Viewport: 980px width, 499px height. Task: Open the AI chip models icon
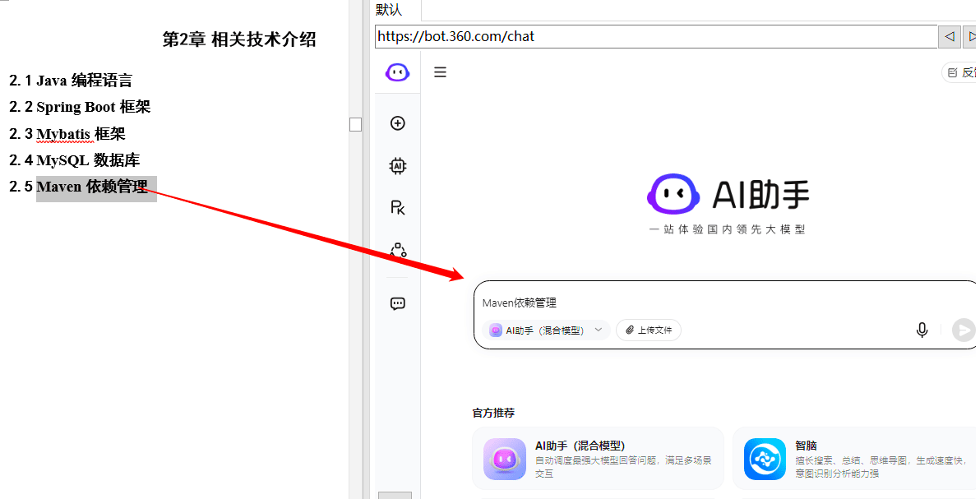pos(397,166)
